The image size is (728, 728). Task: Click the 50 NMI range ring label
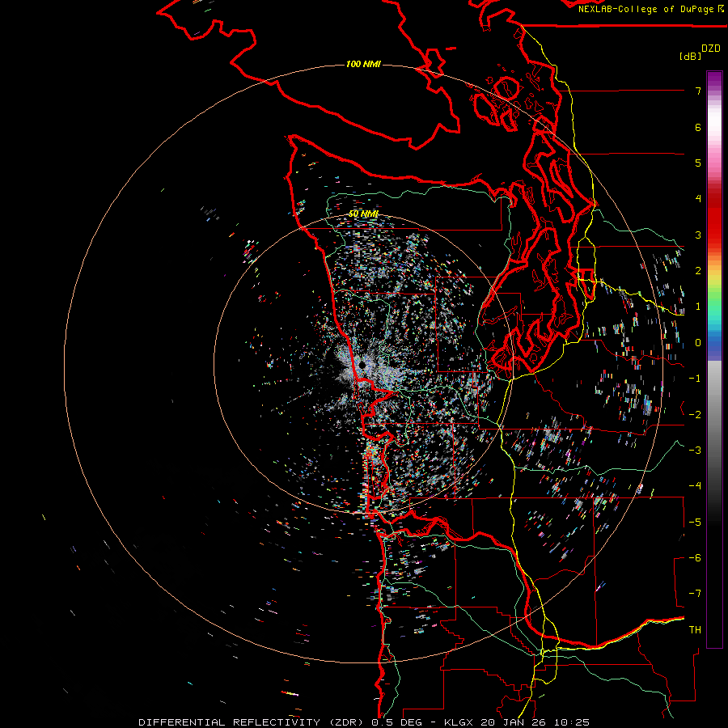(363, 214)
